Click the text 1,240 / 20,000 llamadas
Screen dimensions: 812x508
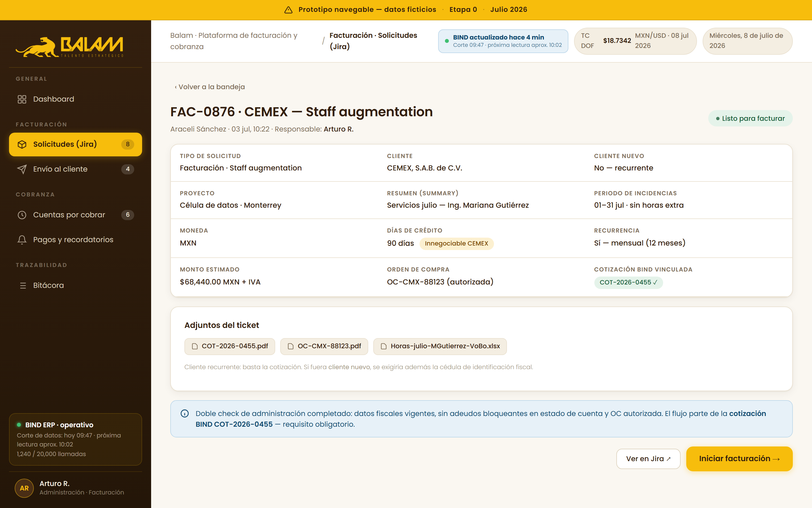pyautogui.click(x=51, y=454)
